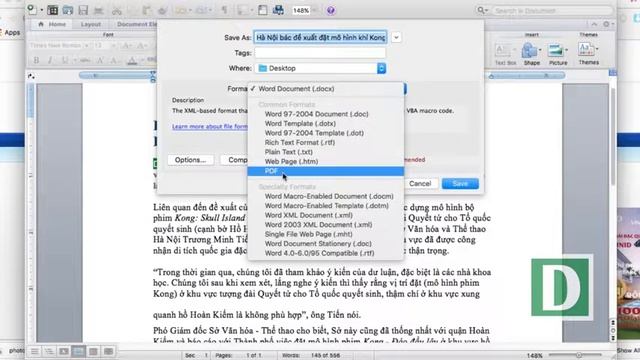Select Word 97-2004 Template (.dot) format

click(326, 133)
